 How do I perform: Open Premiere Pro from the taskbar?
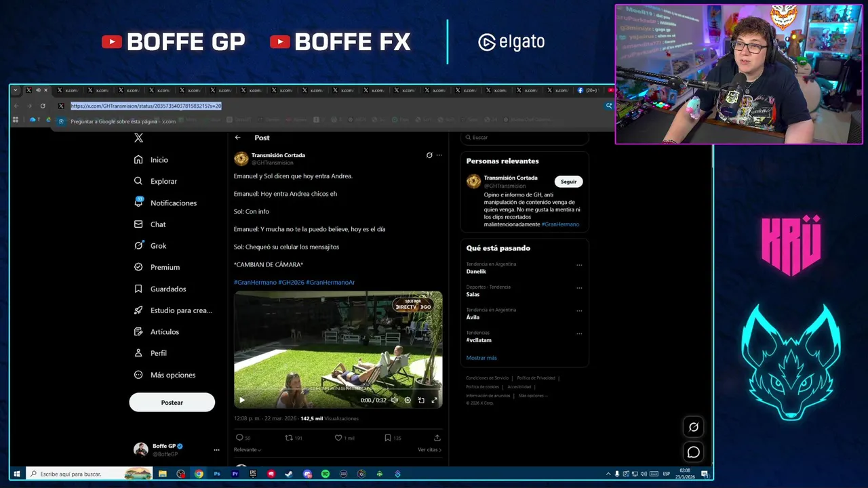point(235,474)
